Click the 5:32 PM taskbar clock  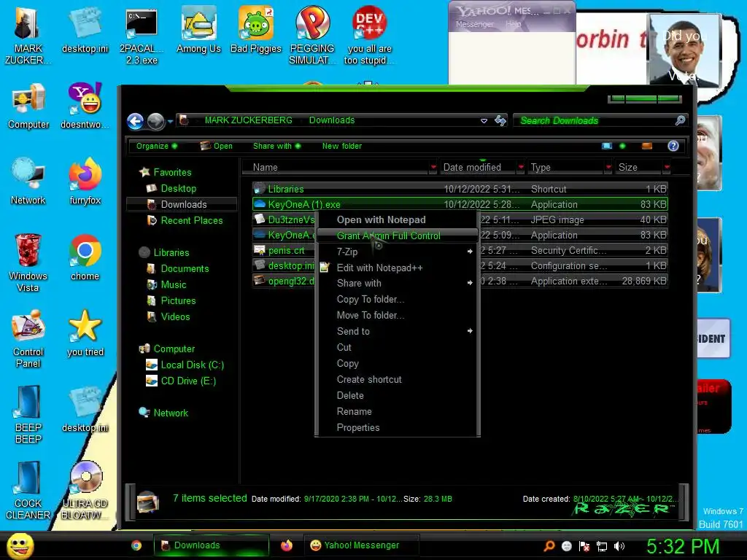pyautogui.click(x=683, y=546)
